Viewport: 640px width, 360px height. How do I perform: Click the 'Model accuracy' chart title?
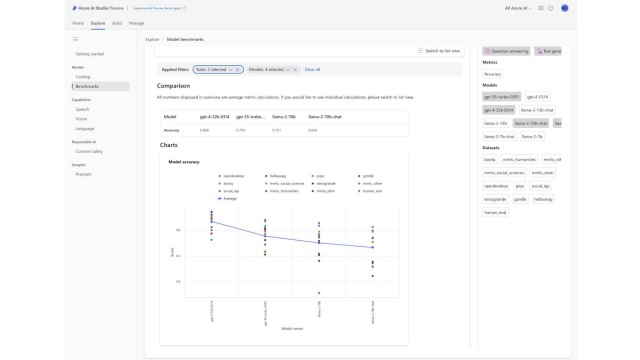[184, 162]
